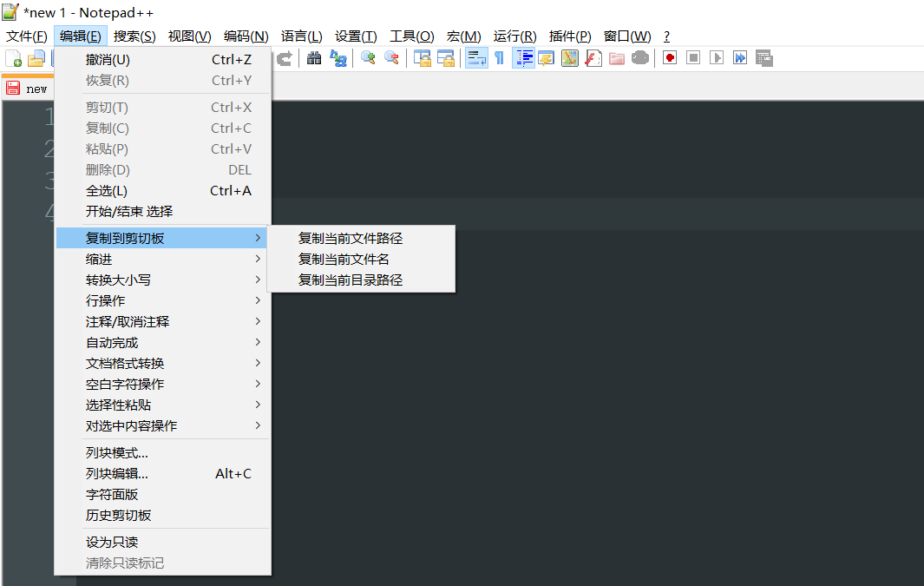This screenshot has height=586, width=924.
Task: Open the 搜索(S) menu
Action: [134, 36]
